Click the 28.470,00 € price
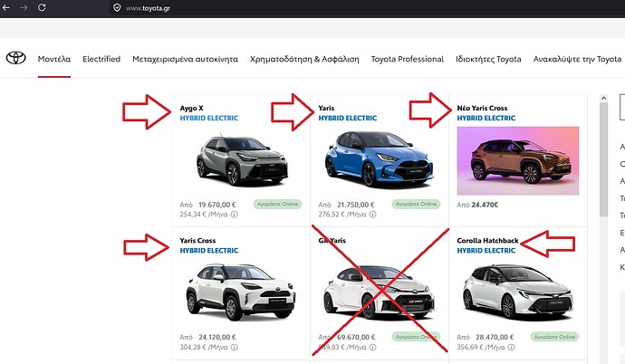This screenshot has height=364, width=625. tap(495, 338)
